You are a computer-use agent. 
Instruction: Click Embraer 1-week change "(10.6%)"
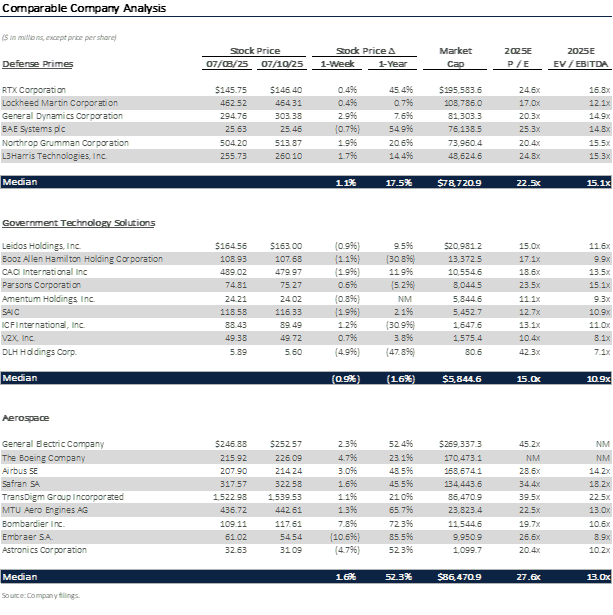[345, 537]
